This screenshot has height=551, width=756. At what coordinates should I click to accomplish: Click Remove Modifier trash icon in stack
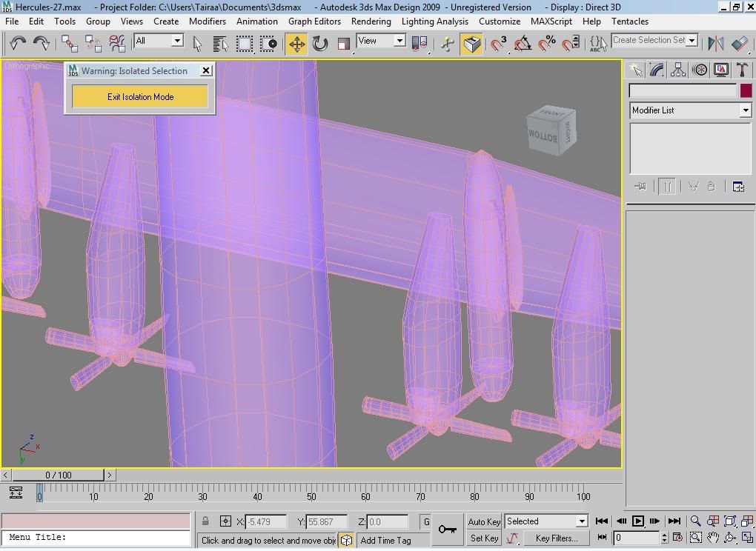point(712,187)
